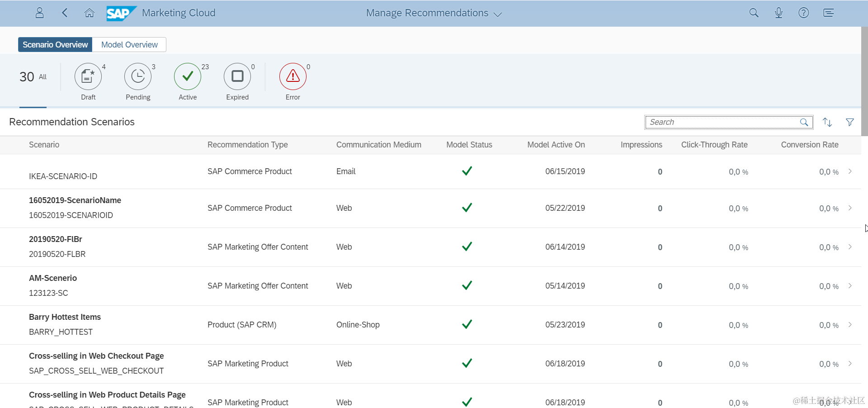Filter scenarios by Active status
This screenshot has height=408, width=868.
tap(188, 76)
